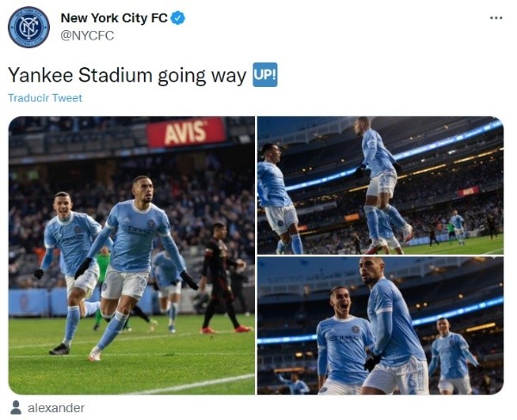Open the @NYCFC handle link

(x=87, y=35)
